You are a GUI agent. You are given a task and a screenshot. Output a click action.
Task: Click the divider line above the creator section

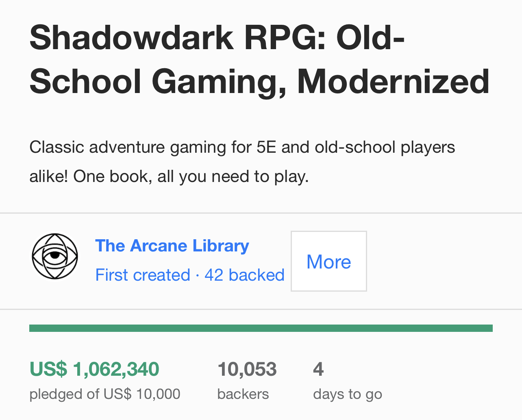coord(261,213)
